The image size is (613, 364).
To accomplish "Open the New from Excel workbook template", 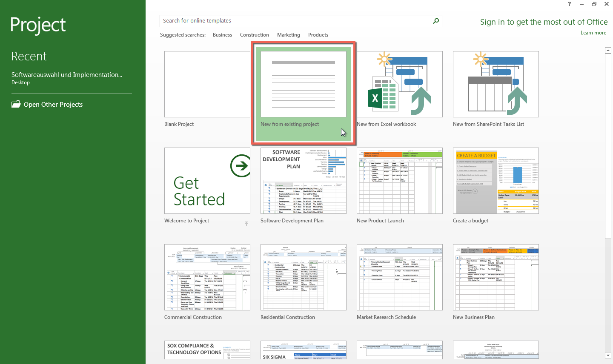I will pos(399,84).
